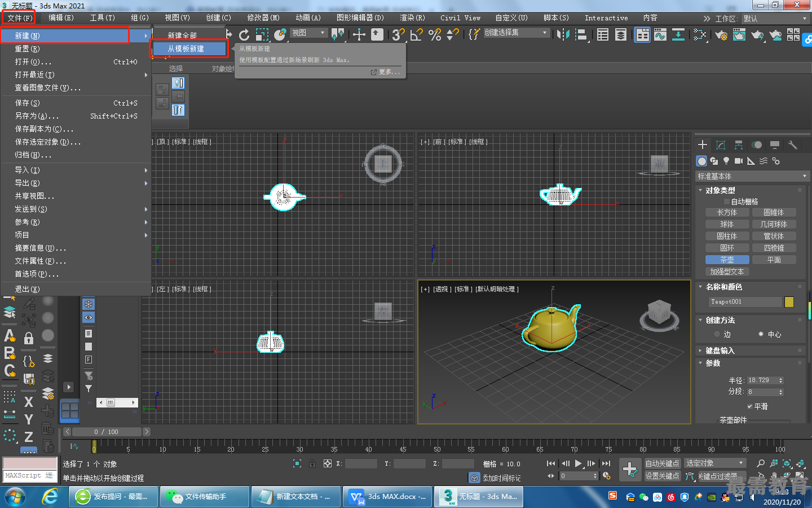Open the 标准基本体 primitives dropdown
Viewport: 812px width, 508px height.
[x=752, y=176]
